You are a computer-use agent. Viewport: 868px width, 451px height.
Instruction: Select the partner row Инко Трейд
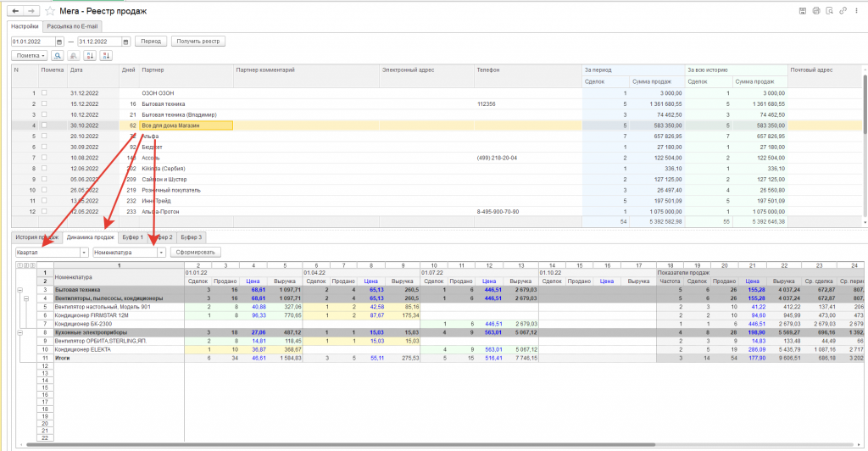coord(437,201)
